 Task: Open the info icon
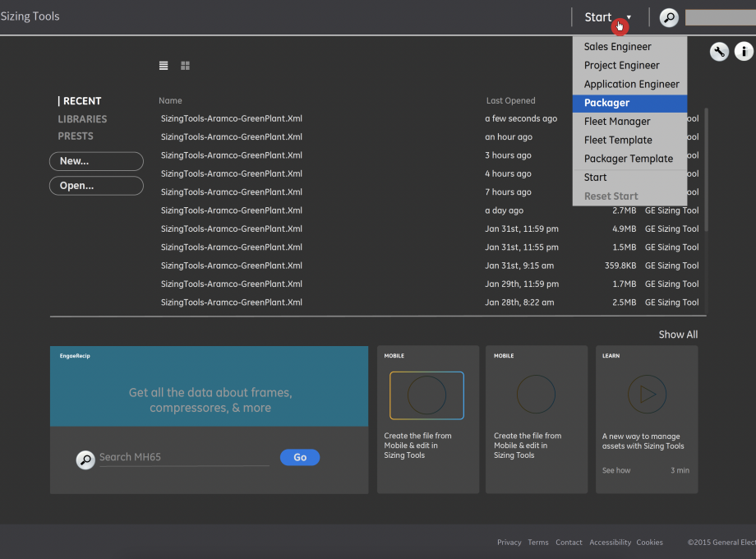[744, 52]
